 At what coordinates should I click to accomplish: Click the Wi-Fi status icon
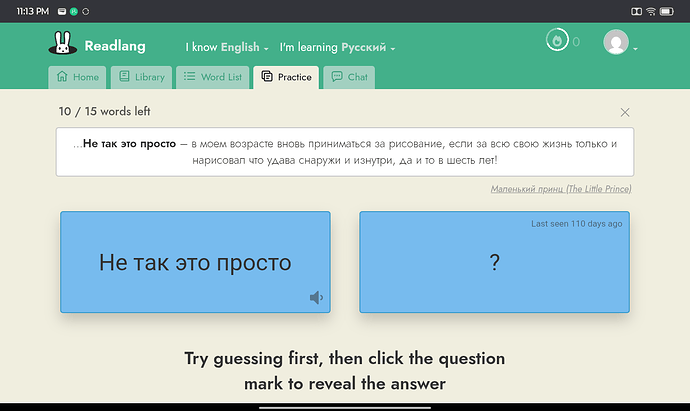click(651, 11)
